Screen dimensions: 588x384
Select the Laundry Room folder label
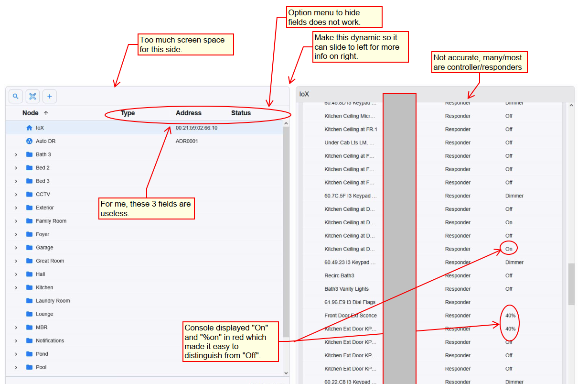pyautogui.click(x=53, y=301)
